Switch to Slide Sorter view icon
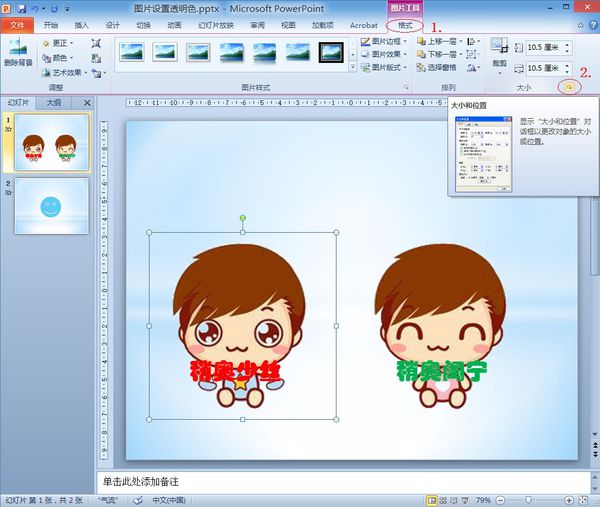Image resolution: width=600 pixels, height=507 pixels. coord(443,500)
